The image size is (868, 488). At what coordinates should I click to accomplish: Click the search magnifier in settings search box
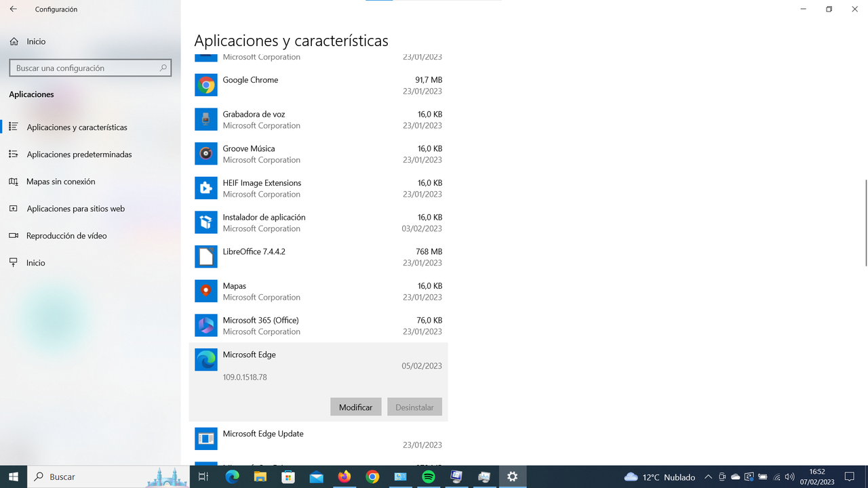pyautogui.click(x=163, y=68)
